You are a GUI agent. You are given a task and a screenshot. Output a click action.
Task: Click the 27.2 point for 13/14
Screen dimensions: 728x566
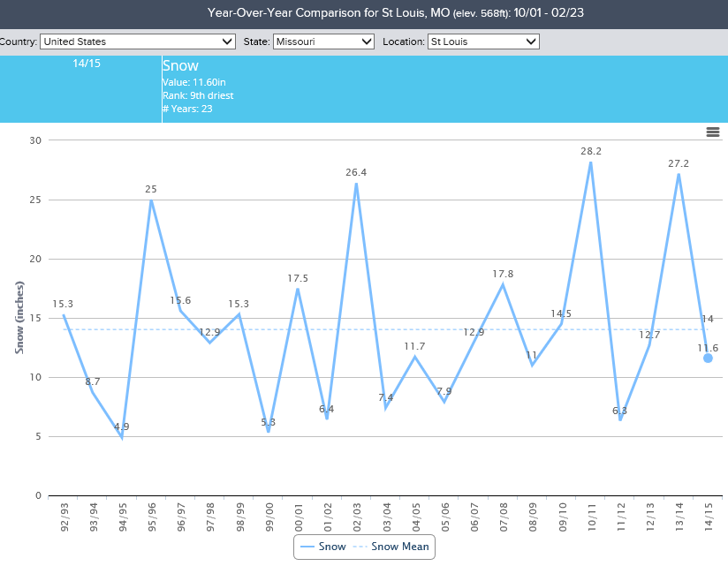point(679,175)
